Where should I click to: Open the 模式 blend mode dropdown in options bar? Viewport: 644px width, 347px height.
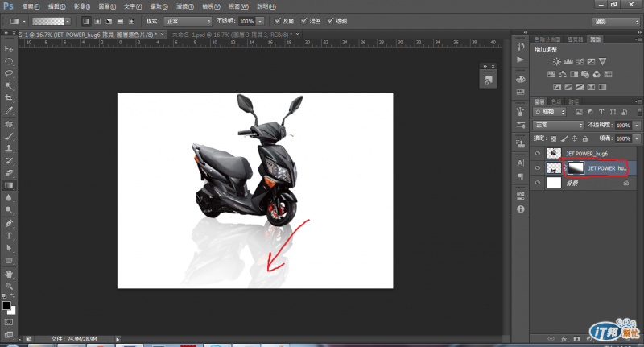pyautogui.click(x=187, y=20)
